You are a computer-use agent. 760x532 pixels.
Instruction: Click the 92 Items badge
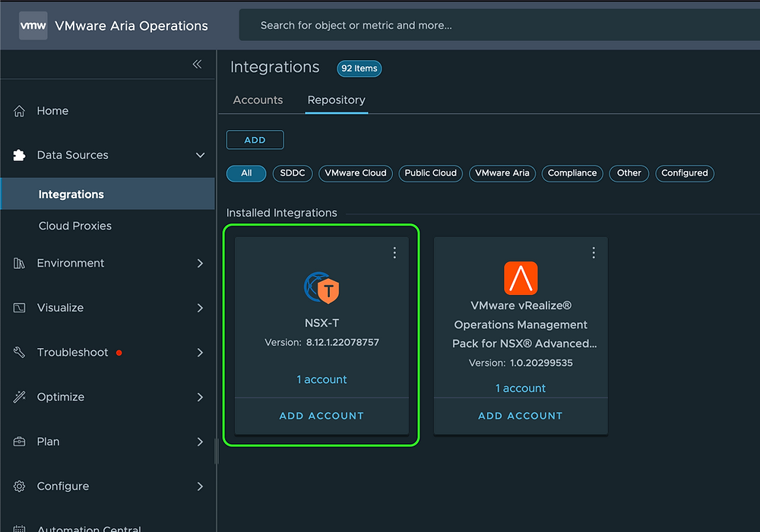(359, 68)
